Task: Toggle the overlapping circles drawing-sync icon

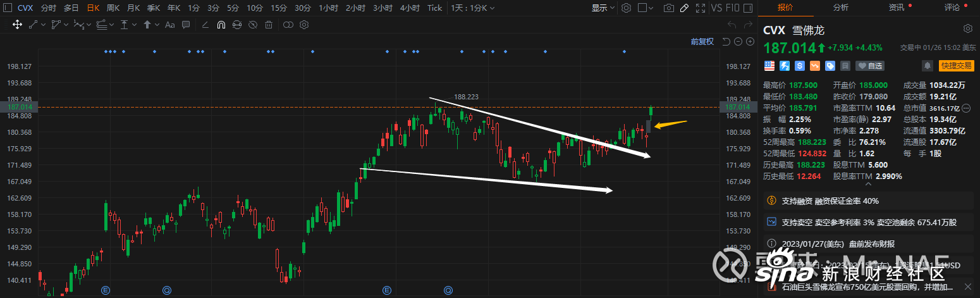Action: coord(288,25)
